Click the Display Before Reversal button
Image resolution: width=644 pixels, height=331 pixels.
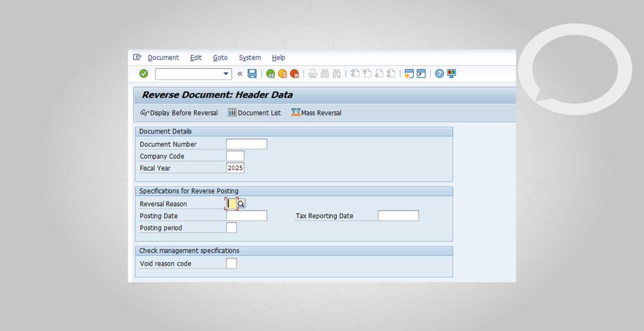[179, 112]
